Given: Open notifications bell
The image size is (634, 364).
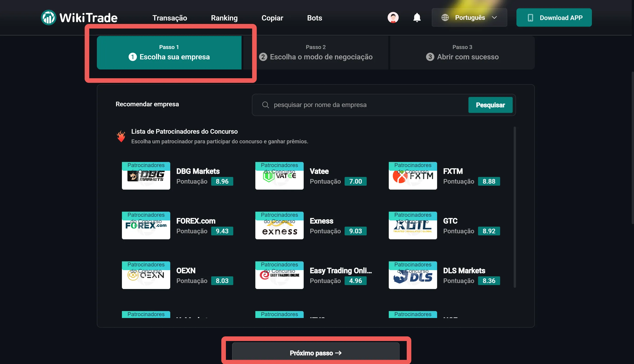Looking at the screenshot, I should (417, 17).
